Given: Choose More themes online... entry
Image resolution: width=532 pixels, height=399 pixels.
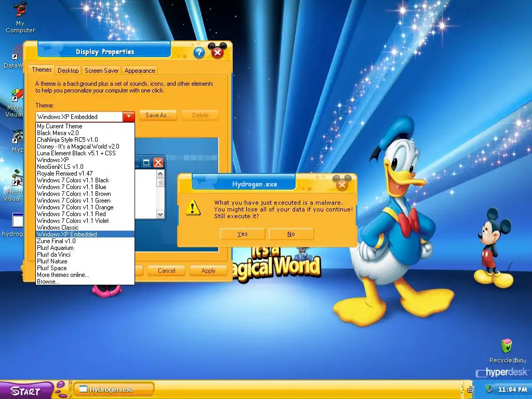Looking at the screenshot, I should click(85, 275).
